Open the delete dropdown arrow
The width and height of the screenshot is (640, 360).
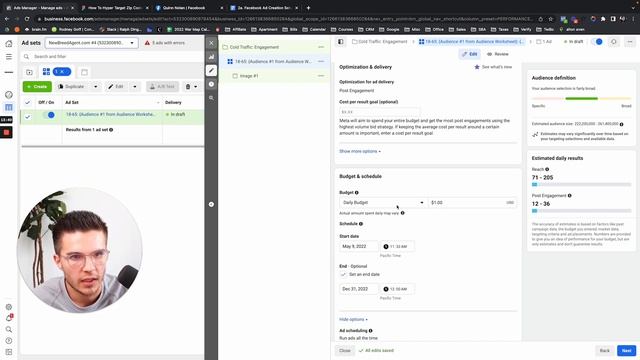point(196,87)
